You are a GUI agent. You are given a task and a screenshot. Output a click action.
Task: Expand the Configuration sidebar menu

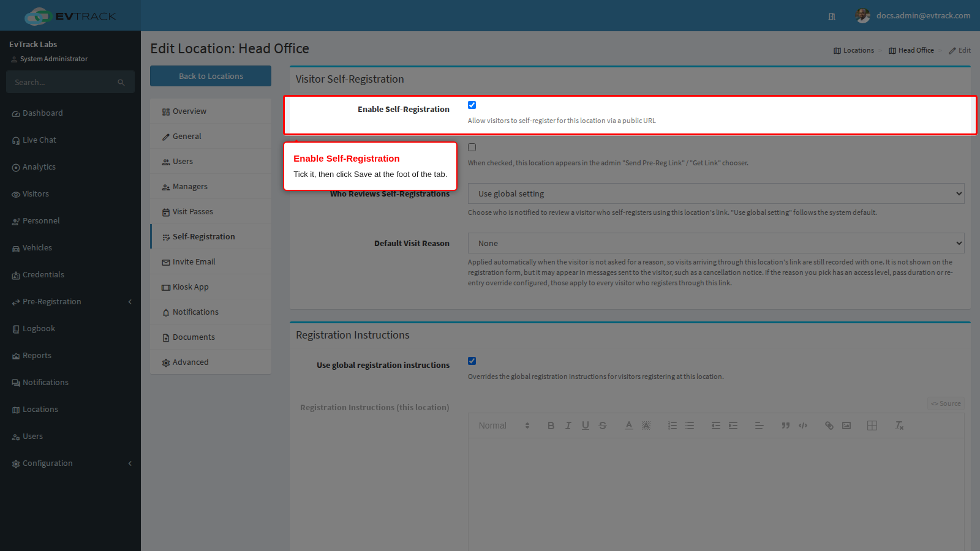coord(70,463)
